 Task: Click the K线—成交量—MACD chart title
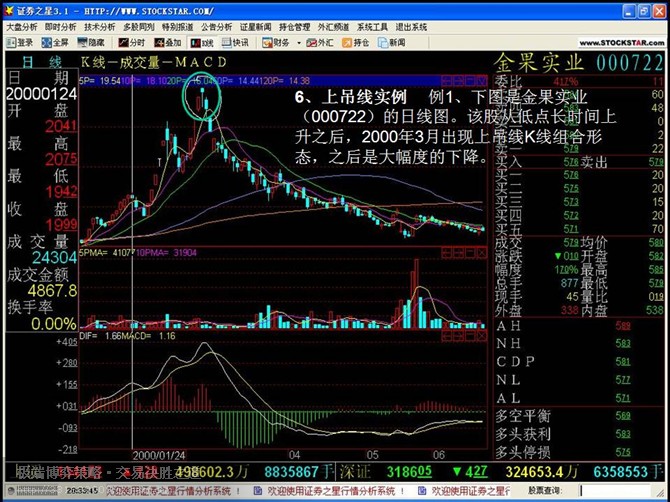coord(154,62)
